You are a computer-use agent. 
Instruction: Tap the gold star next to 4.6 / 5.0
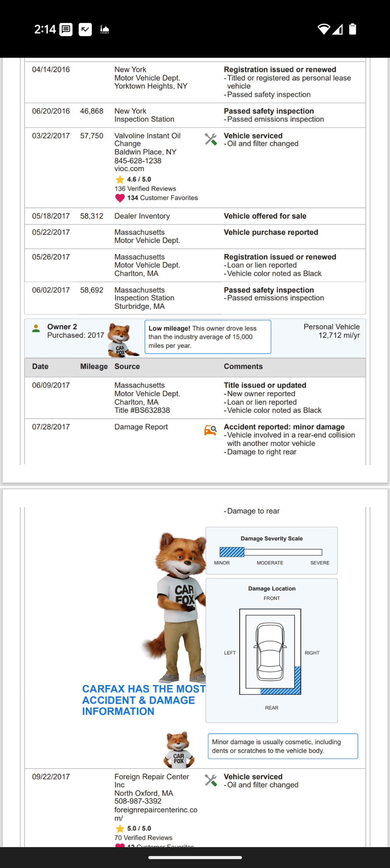(120, 179)
